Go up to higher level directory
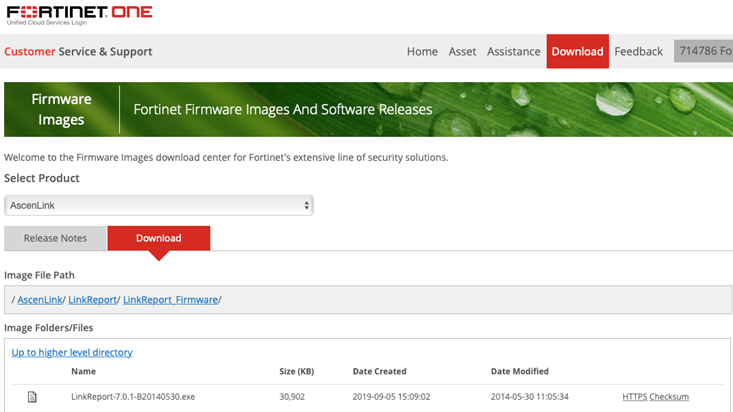This screenshot has height=412, width=733. pos(72,352)
